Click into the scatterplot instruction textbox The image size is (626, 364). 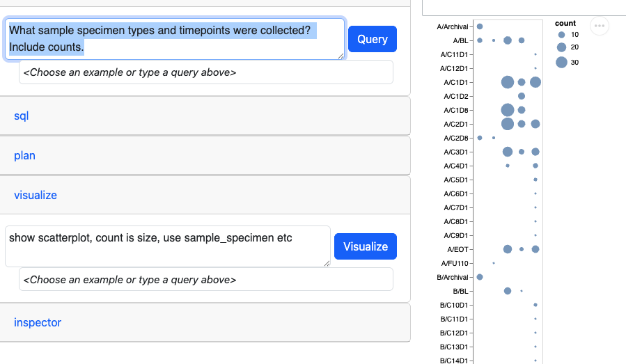[x=168, y=246]
